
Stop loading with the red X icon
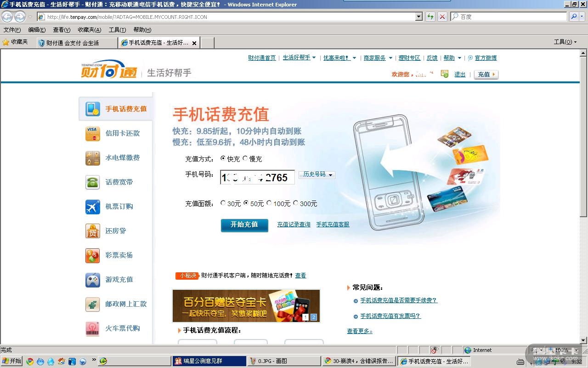[442, 17]
